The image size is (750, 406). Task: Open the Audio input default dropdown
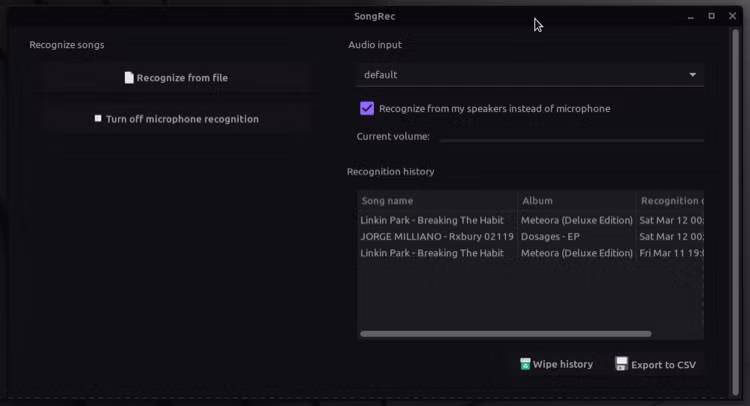pyautogui.click(x=530, y=75)
